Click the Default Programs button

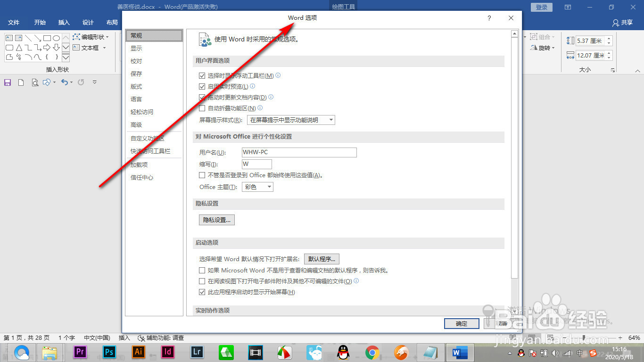322,259
